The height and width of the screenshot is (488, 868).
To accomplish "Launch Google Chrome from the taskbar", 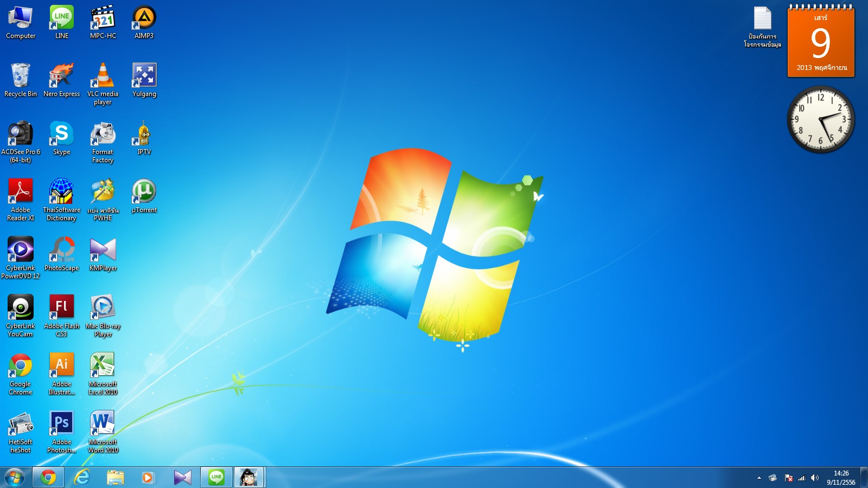I will coord(48,477).
